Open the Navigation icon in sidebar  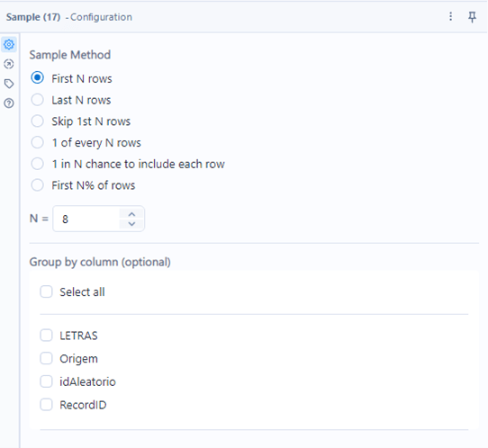(9, 64)
